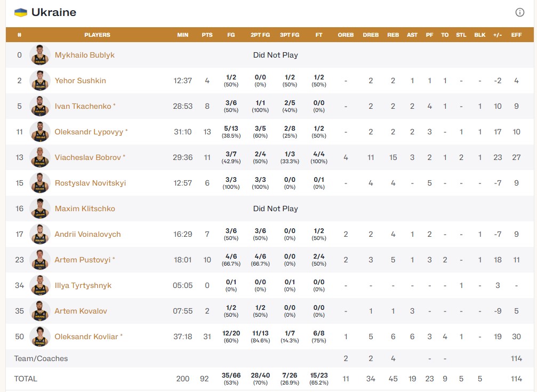Click the AST column header

click(412, 35)
